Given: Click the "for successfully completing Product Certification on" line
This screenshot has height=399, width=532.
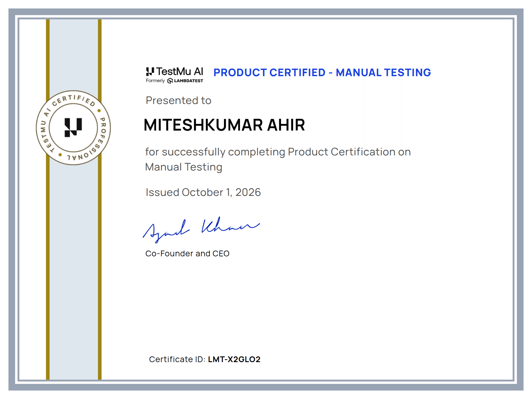Looking at the screenshot, I should click(x=278, y=152).
